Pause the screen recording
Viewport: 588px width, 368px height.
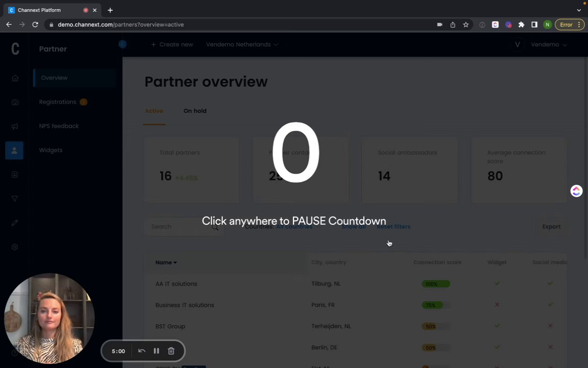pyautogui.click(x=156, y=351)
